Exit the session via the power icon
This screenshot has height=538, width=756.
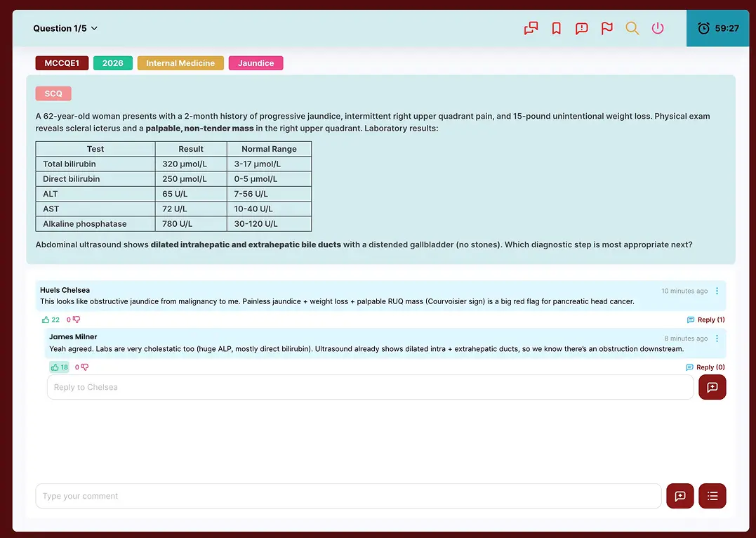pyautogui.click(x=657, y=28)
